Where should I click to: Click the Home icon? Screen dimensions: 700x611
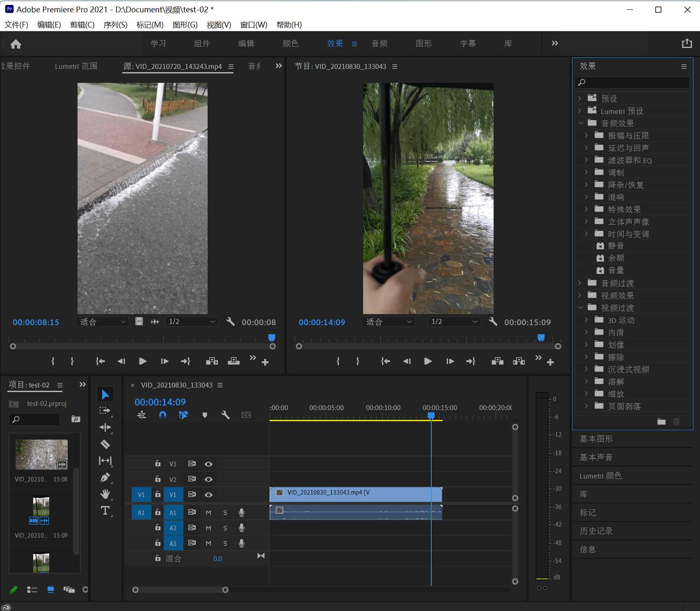tap(16, 44)
